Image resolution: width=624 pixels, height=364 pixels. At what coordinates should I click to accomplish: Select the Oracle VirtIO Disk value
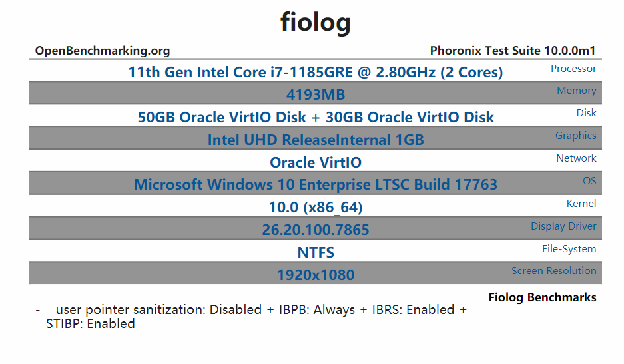(x=315, y=118)
